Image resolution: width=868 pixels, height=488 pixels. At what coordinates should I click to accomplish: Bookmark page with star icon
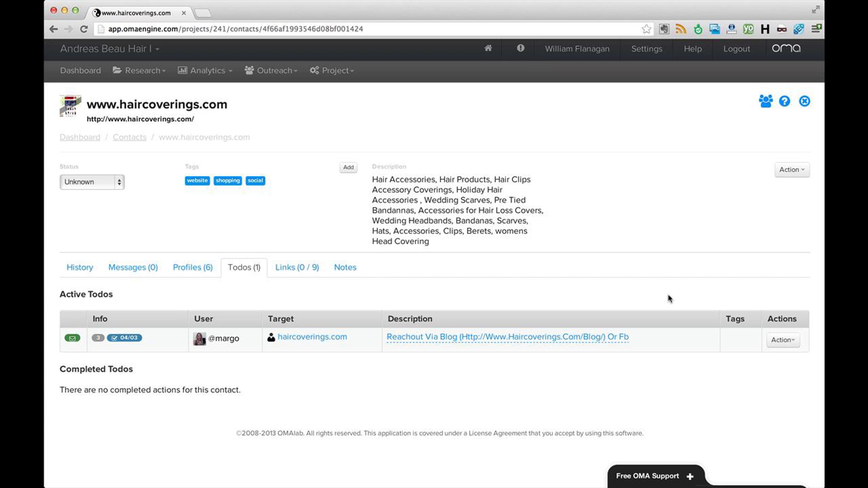click(646, 29)
